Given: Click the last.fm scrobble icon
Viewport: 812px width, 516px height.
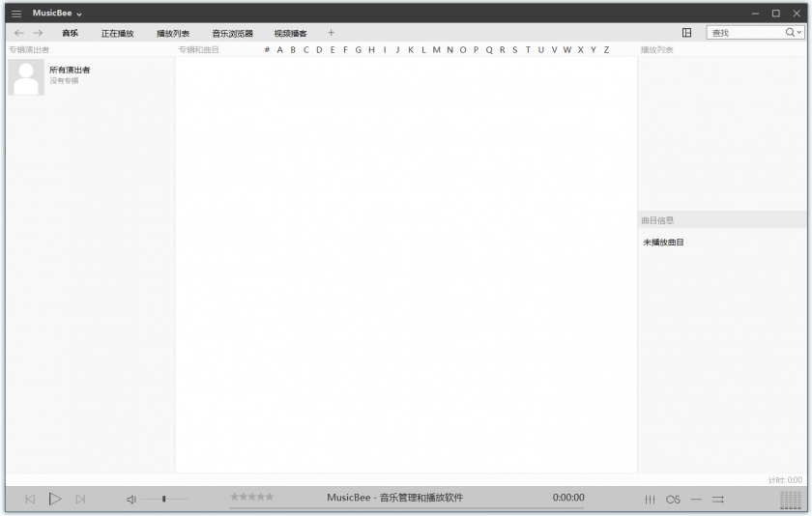Looking at the screenshot, I should [x=673, y=499].
